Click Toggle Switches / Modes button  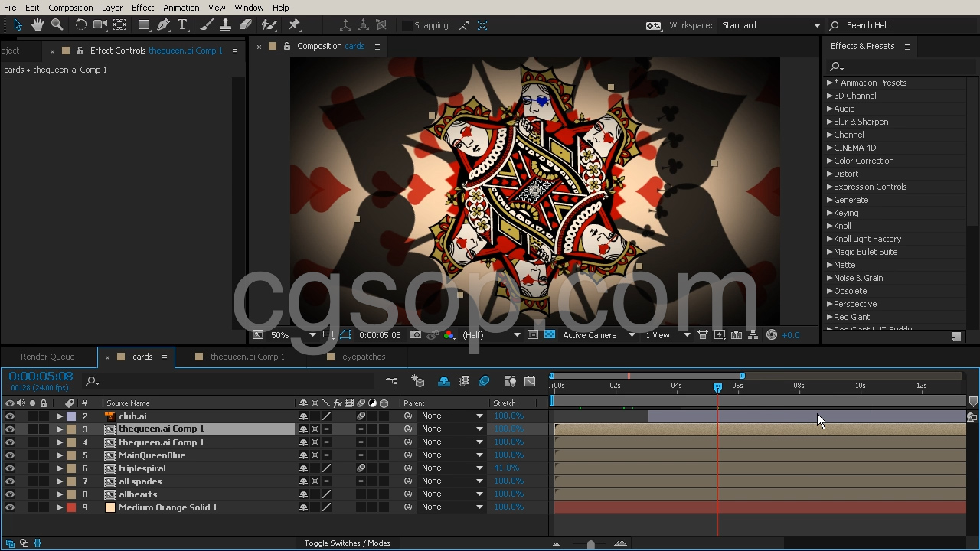click(x=347, y=543)
